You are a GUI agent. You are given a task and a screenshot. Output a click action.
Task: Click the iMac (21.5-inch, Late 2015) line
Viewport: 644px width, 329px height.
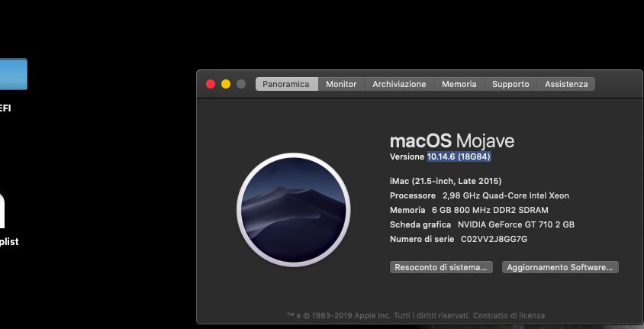click(x=446, y=181)
